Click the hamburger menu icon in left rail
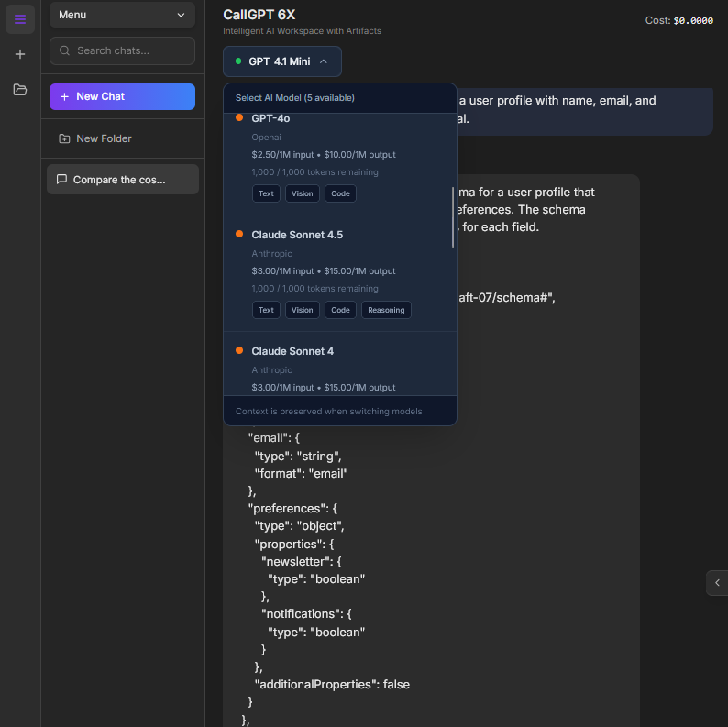 [20, 19]
